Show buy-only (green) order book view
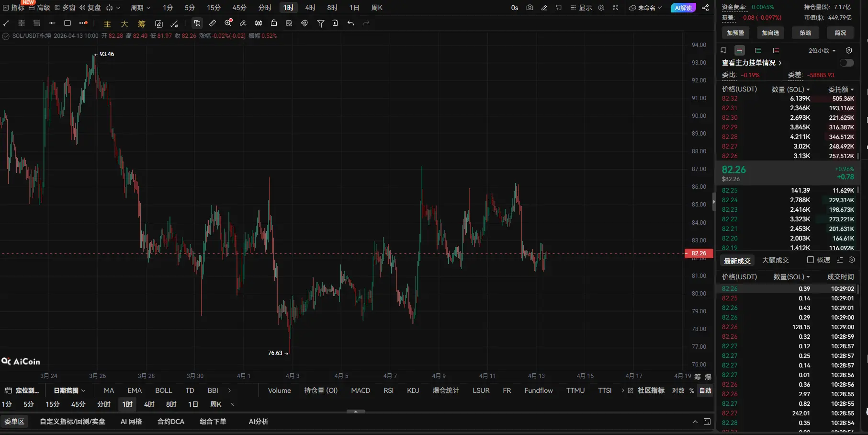This screenshot has height=435, width=868. pos(758,50)
